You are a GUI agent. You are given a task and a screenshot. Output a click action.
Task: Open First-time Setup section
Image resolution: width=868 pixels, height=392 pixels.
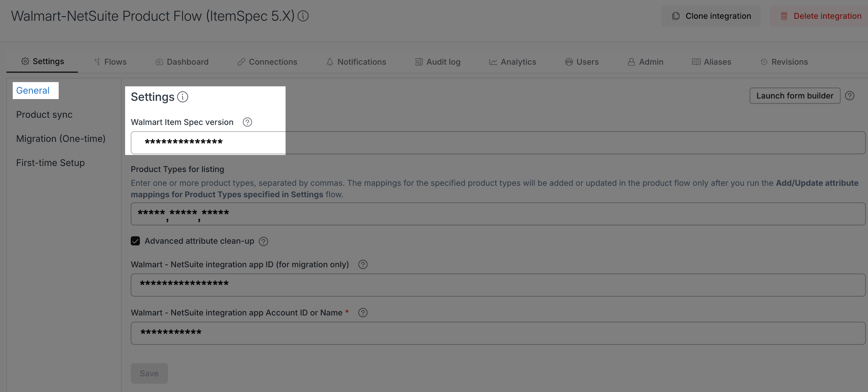[51, 163]
